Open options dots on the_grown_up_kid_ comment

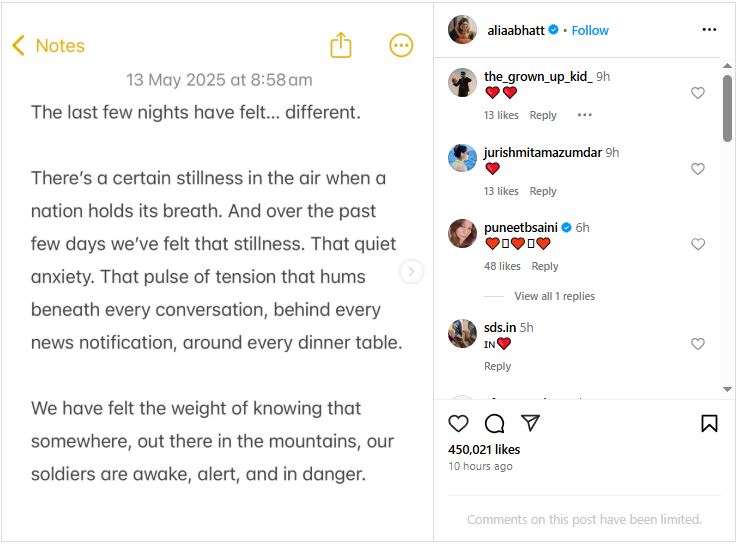click(584, 115)
